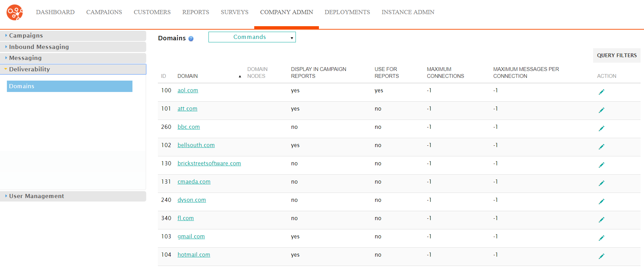Open the Deployments tab

click(x=347, y=12)
